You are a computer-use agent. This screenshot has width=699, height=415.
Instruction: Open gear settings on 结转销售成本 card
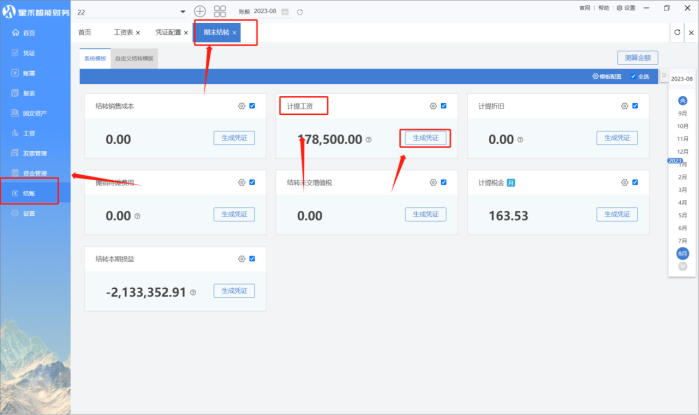click(241, 106)
